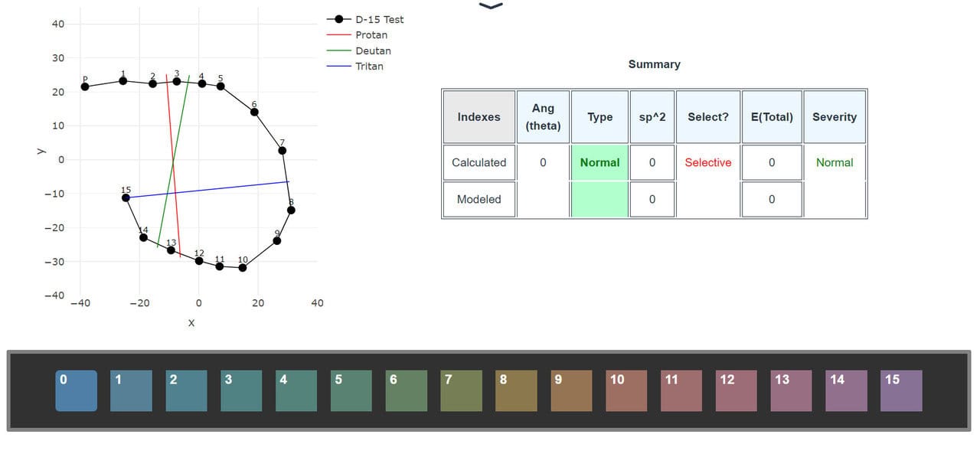This screenshot has height=457, width=980.
Task: Click the red Selective cell
Action: tap(707, 162)
